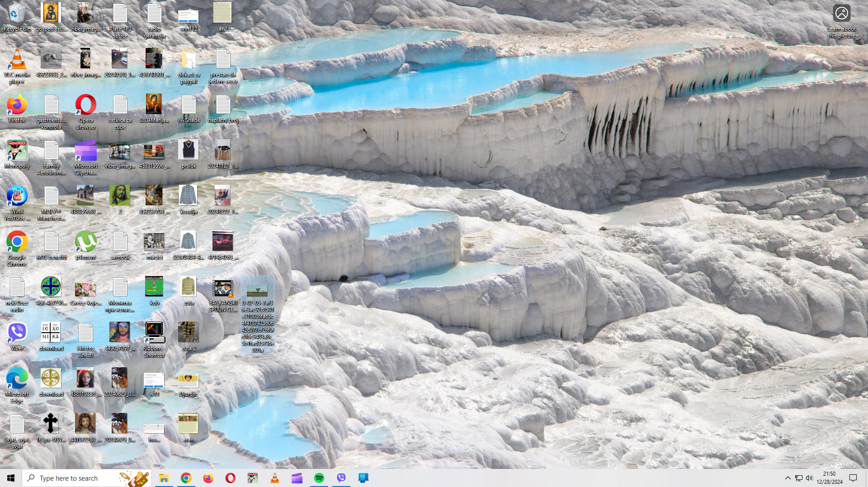Screen dimensions: 868x487
Task: Select the 'prestao da jedem secer' text file
Action: click(223, 66)
